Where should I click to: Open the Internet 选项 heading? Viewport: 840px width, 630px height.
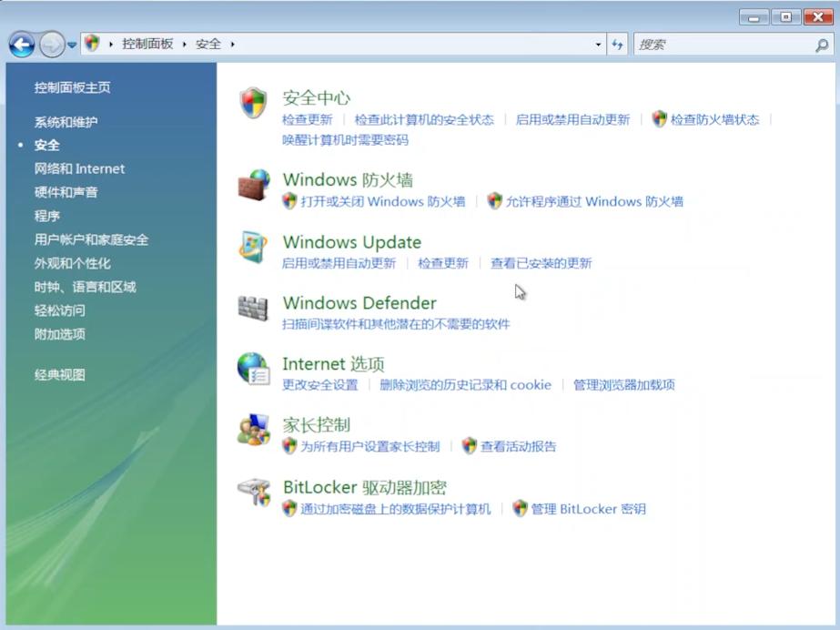coord(333,364)
